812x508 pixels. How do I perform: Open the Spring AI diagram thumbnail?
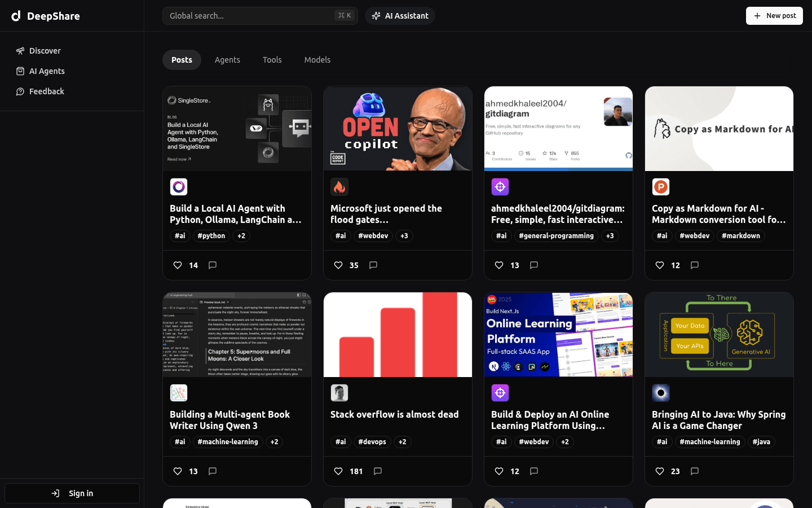[x=719, y=335]
